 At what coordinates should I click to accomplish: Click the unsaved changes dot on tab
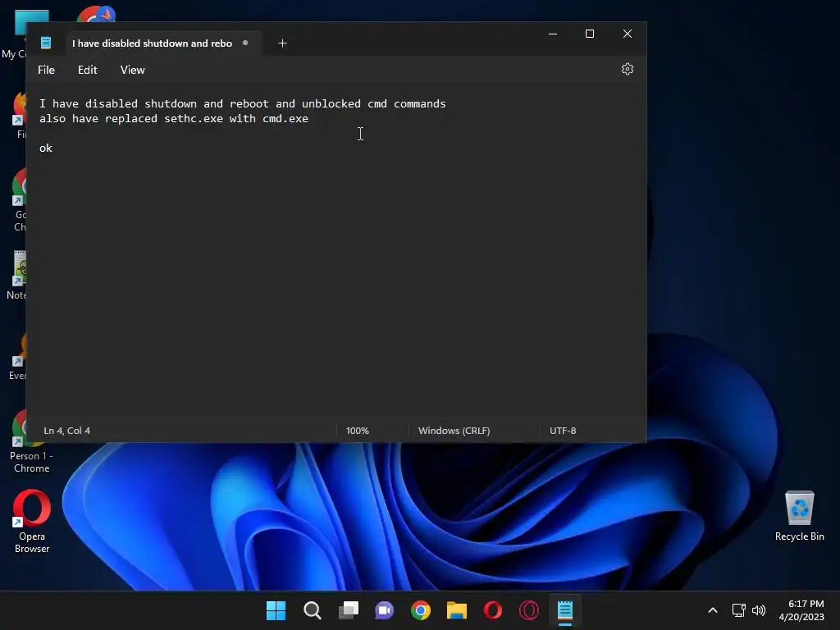pyautogui.click(x=245, y=43)
